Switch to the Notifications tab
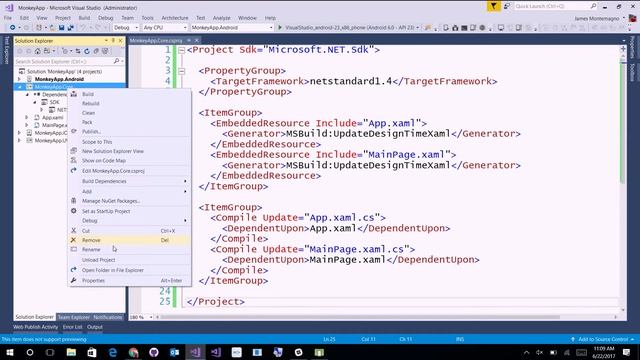 (108, 317)
